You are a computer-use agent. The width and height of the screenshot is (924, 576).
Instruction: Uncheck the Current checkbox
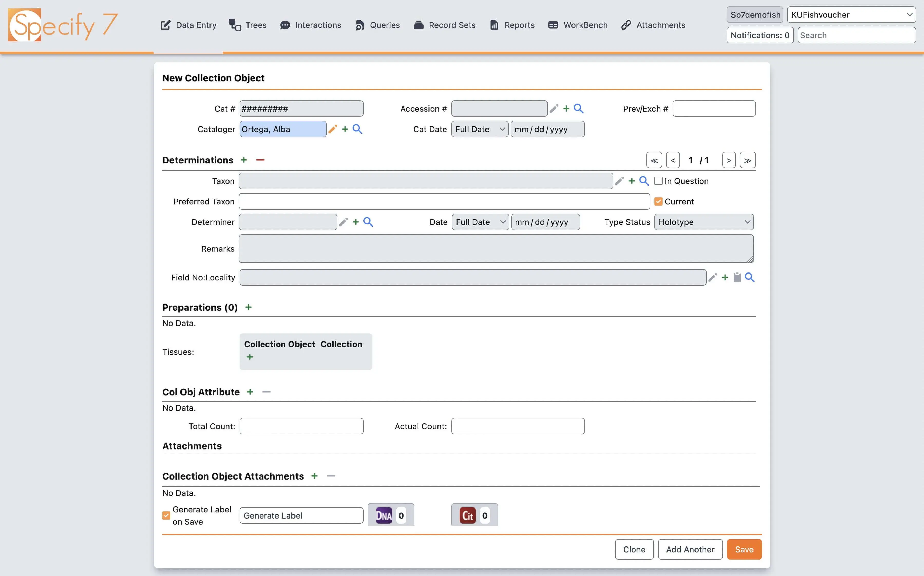pos(658,201)
